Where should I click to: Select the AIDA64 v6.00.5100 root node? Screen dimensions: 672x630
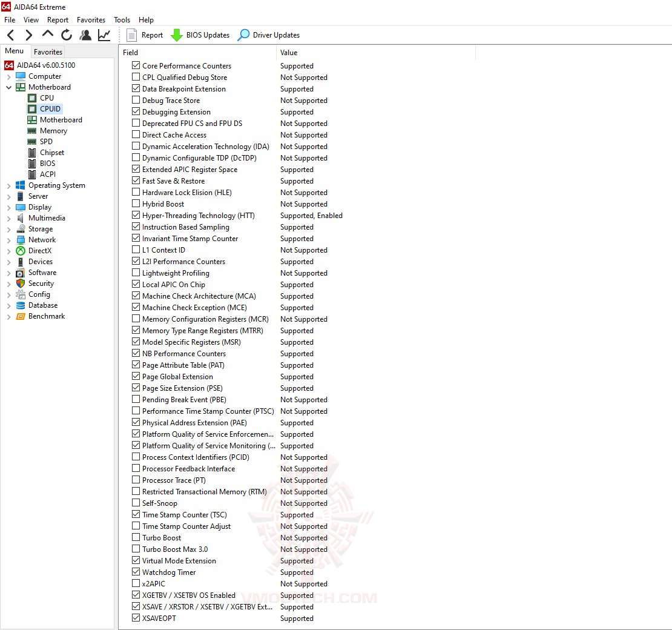point(40,65)
